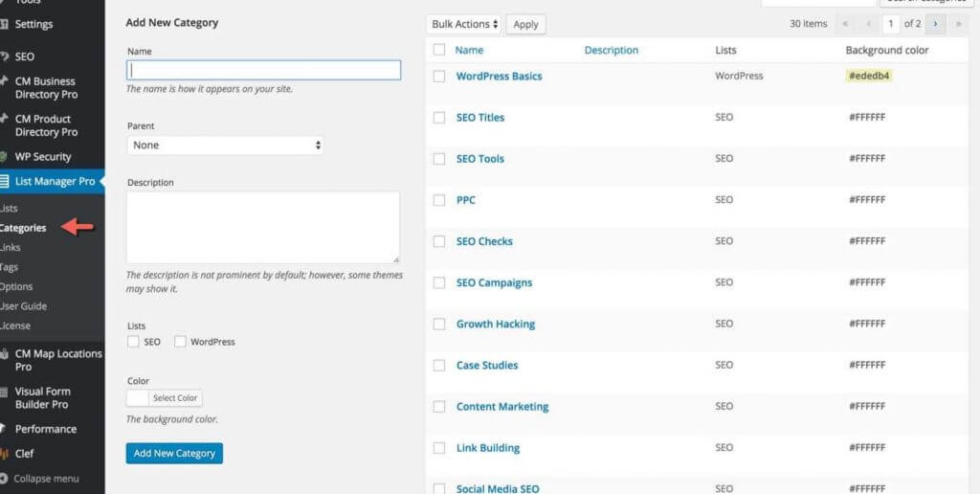The image size is (980, 494).
Task: Enable the WordPress list checkbox
Action: (x=180, y=342)
